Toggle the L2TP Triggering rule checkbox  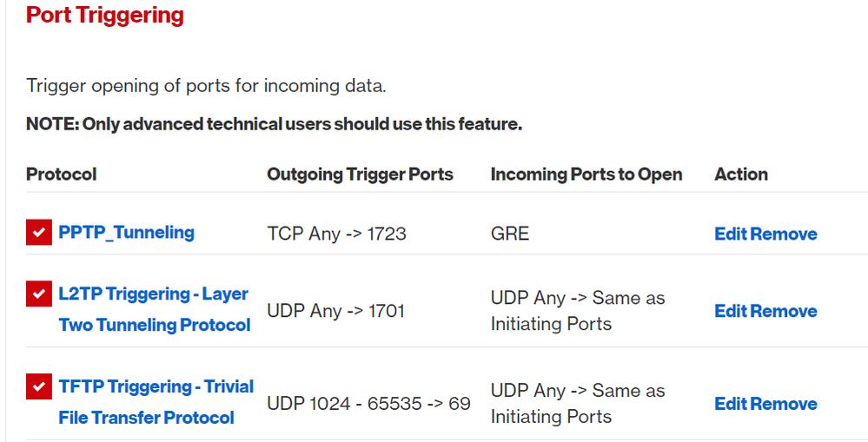pyautogui.click(x=39, y=294)
